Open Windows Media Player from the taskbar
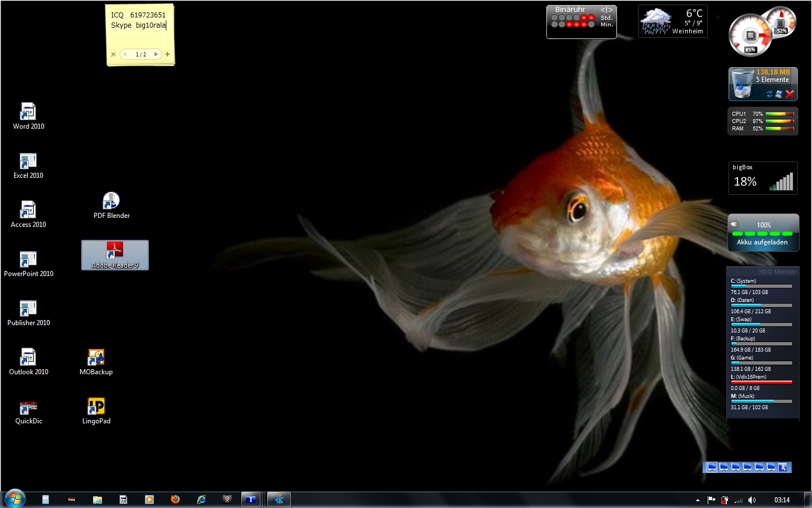 149,500
